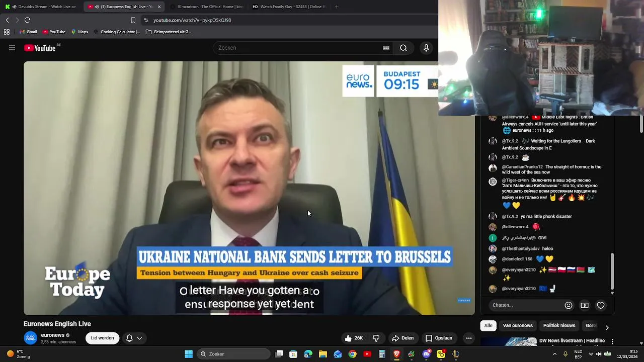
Task: Open @TheShantulyadav chat message
Action: [520, 248]
